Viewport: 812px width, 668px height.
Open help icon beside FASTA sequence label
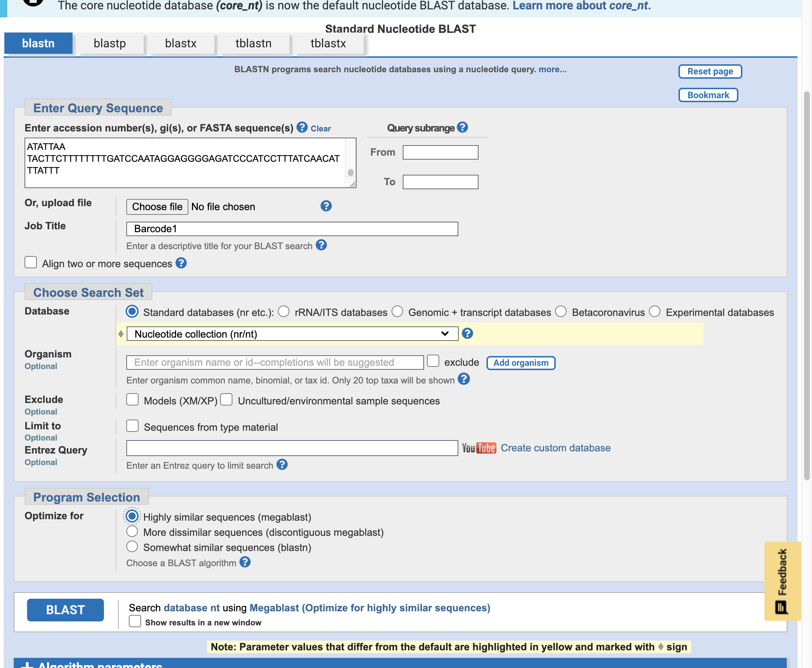click(302, 127)
